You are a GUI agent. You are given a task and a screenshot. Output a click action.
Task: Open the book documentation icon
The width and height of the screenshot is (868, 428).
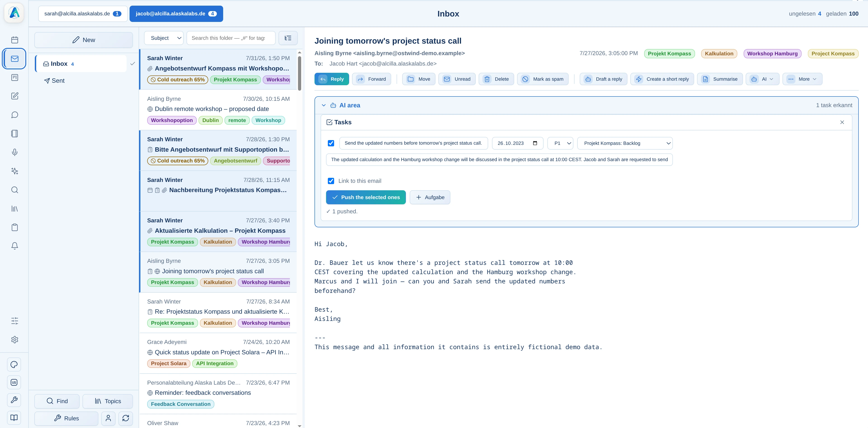click(14, 418)
